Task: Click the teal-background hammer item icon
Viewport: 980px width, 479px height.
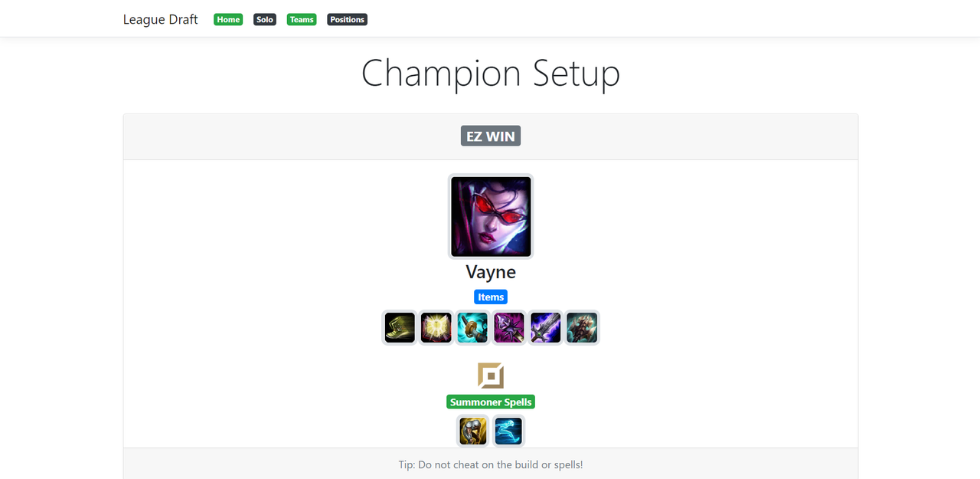Action: pos(472,328)
